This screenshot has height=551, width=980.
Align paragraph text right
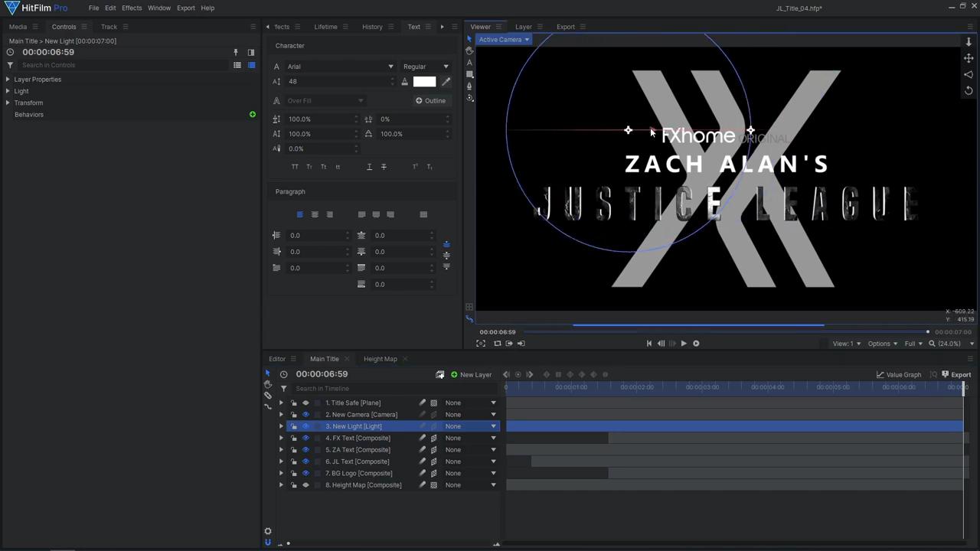click(330, 215)
